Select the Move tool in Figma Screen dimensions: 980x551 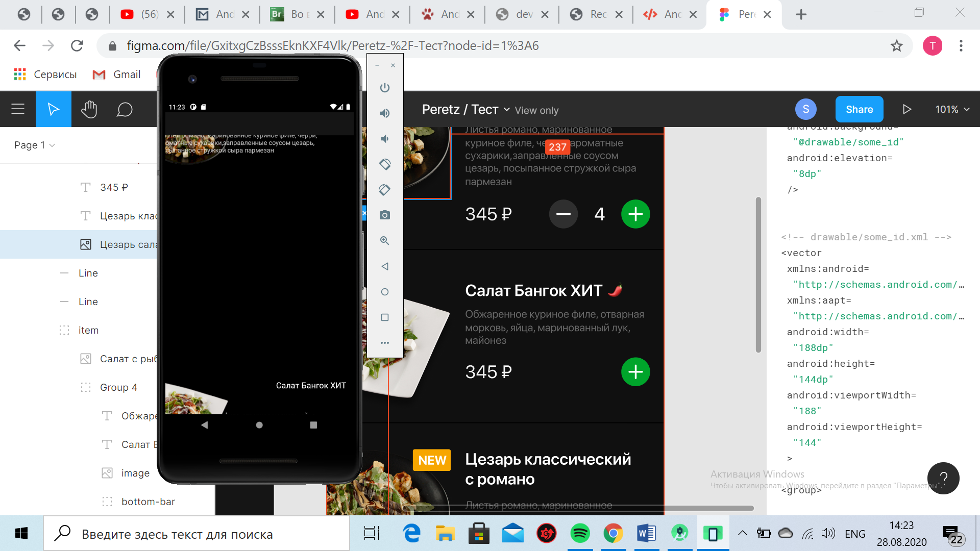54,109
